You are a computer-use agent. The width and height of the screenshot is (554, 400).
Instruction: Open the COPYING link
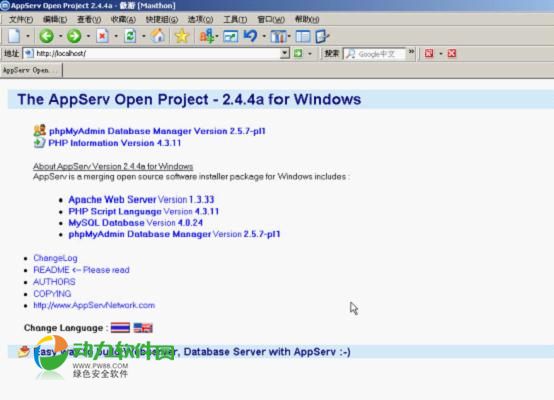(x=52, y=294)
